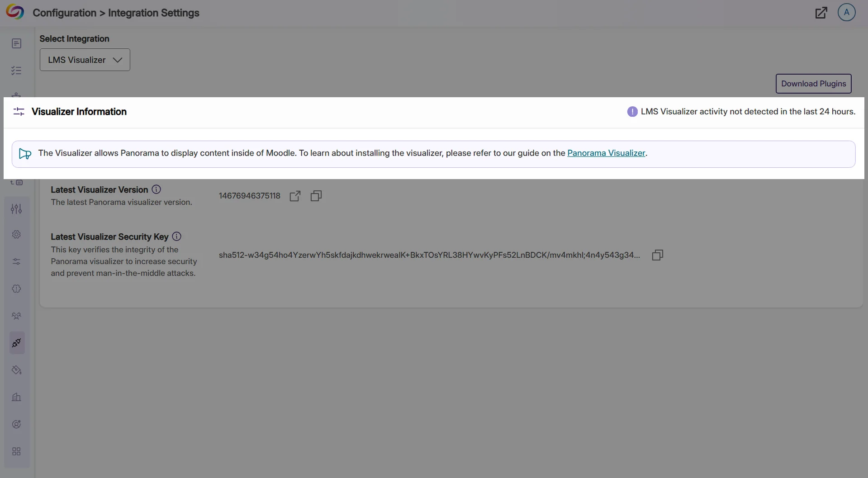
Task: Open the people group icon in sidebar
Action: click(16, 316)
